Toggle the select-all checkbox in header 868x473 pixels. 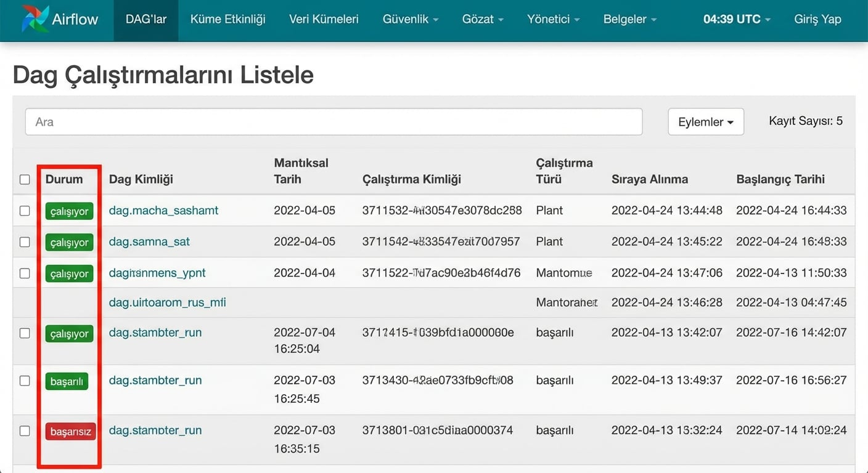point(25,180)
